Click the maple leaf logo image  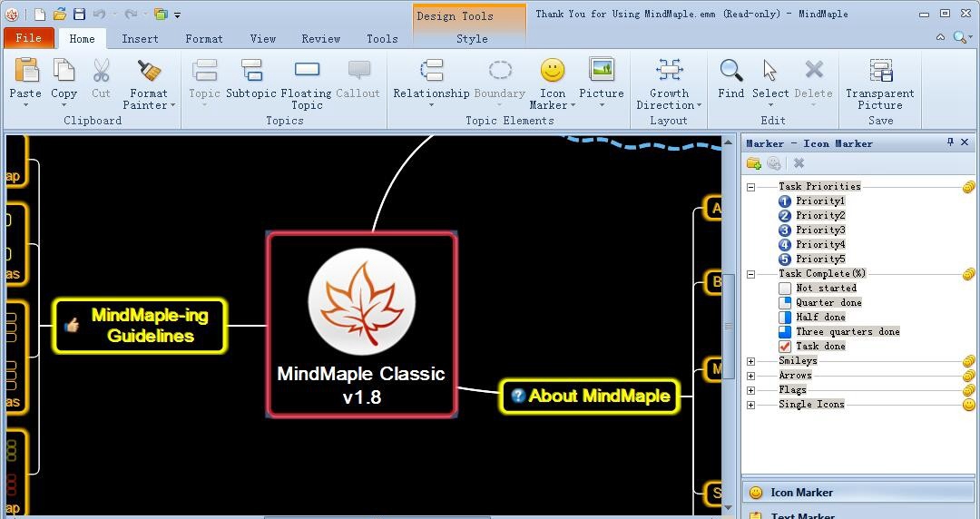(x=362, y=301)
